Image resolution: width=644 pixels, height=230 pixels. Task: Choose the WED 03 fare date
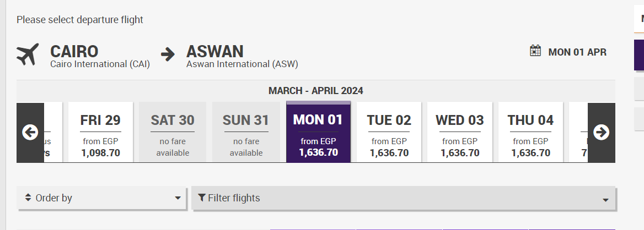click(x=460, y=133)
